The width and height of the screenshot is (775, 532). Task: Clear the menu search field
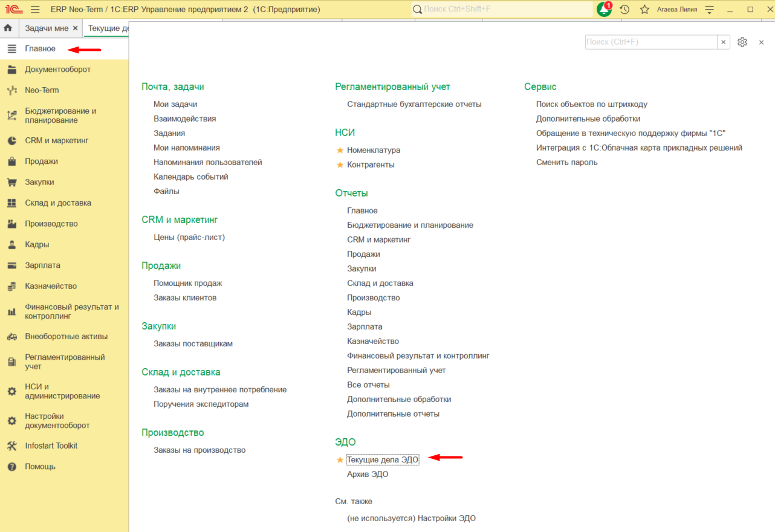[x=724, y=42]
